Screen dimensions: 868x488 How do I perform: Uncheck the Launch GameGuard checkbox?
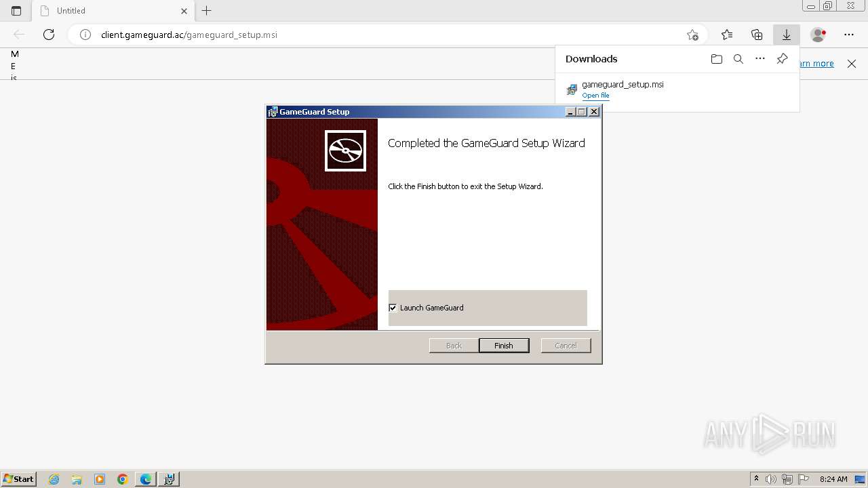tap(393, 308)
